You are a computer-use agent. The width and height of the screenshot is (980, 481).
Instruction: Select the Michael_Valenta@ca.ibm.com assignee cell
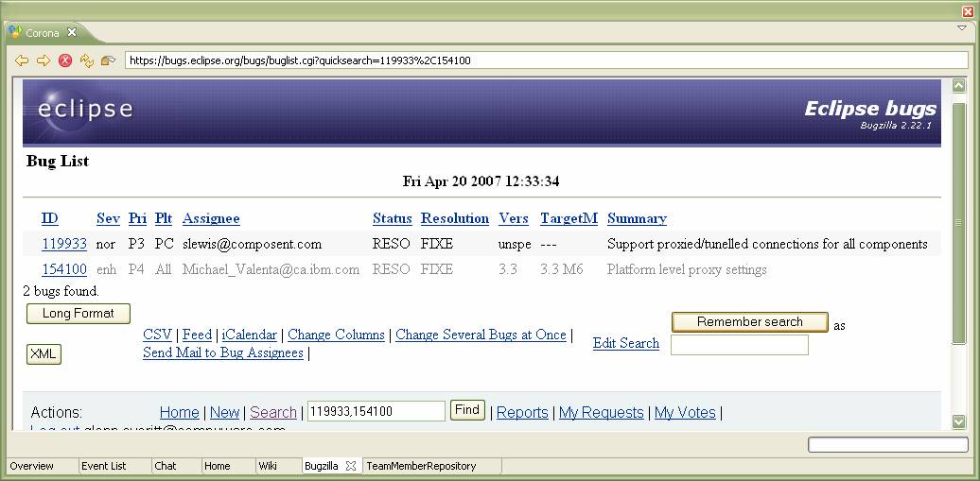coord(271,270)
